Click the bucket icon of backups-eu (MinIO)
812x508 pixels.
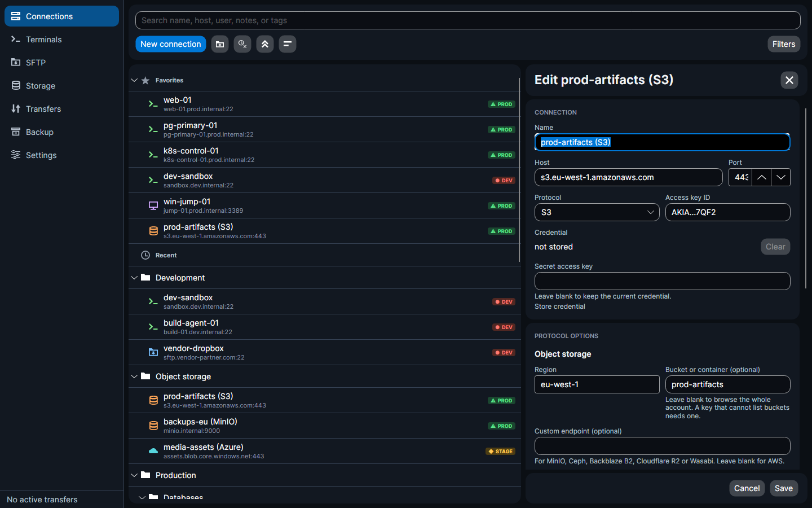153,426
